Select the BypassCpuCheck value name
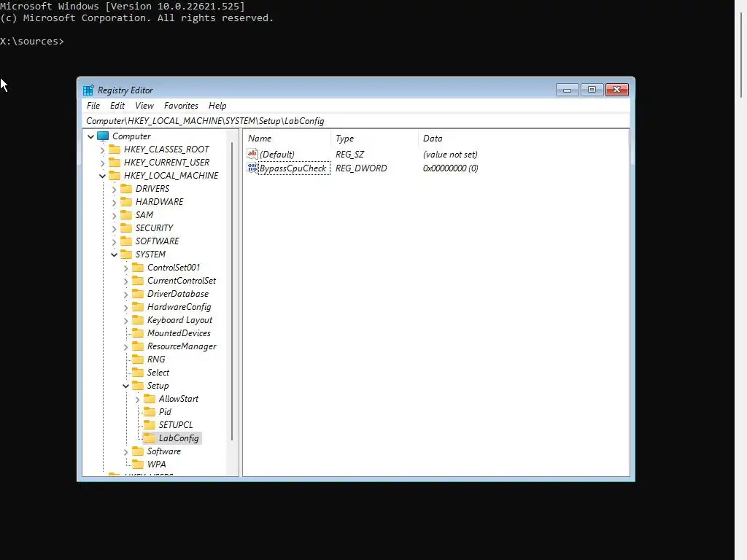Screen dimensions: 747x560 (x=293, y=168)
